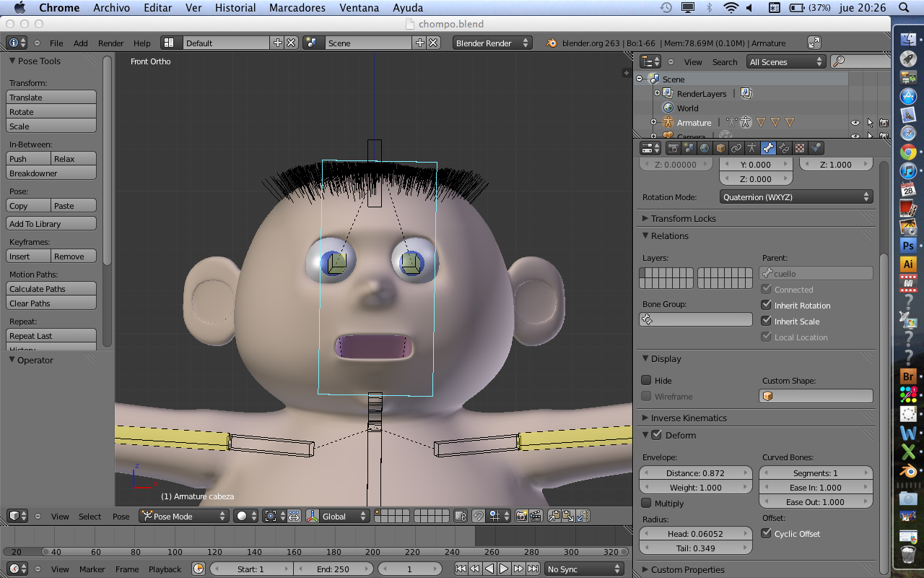
Task: Open the Armature object data tab
Action: pos(752,148)
